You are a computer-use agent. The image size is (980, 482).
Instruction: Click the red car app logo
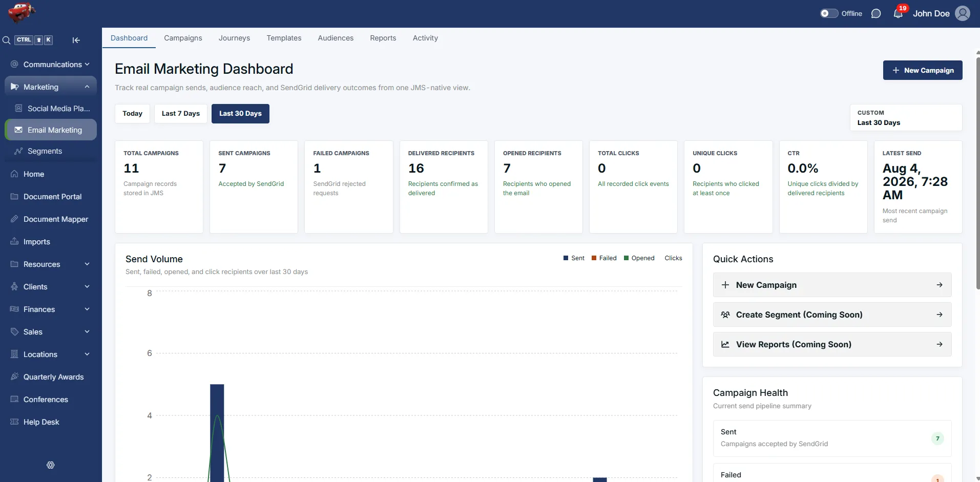click(x=21, y=12)
